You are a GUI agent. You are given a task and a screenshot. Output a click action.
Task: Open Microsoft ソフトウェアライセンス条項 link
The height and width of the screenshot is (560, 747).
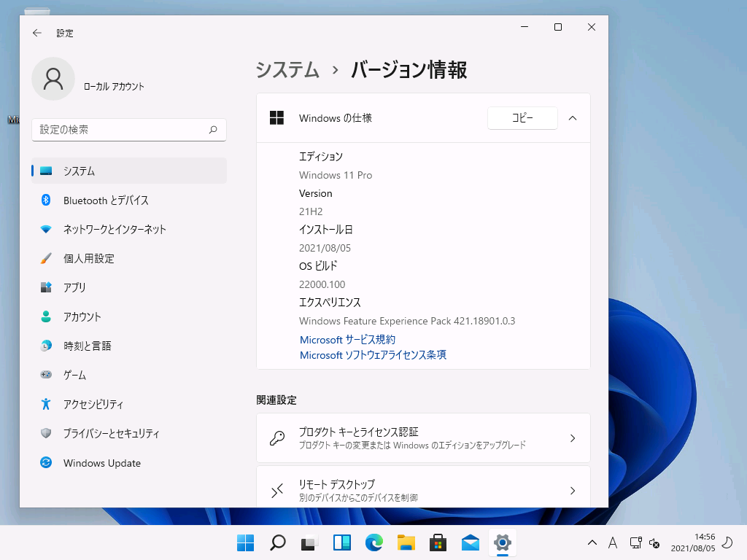click(x=373, y=355)
